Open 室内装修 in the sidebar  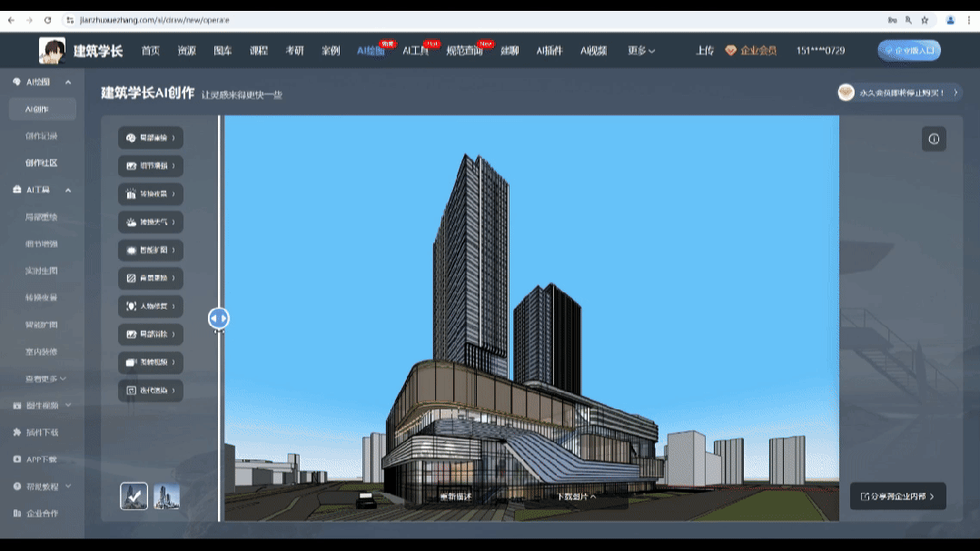pyautogui.click(x=41, y=351)
